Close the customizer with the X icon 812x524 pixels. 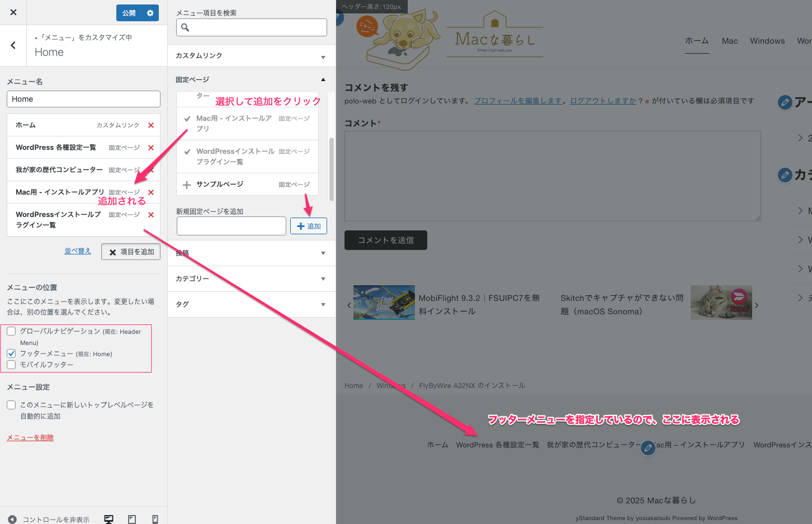[13, 12]
